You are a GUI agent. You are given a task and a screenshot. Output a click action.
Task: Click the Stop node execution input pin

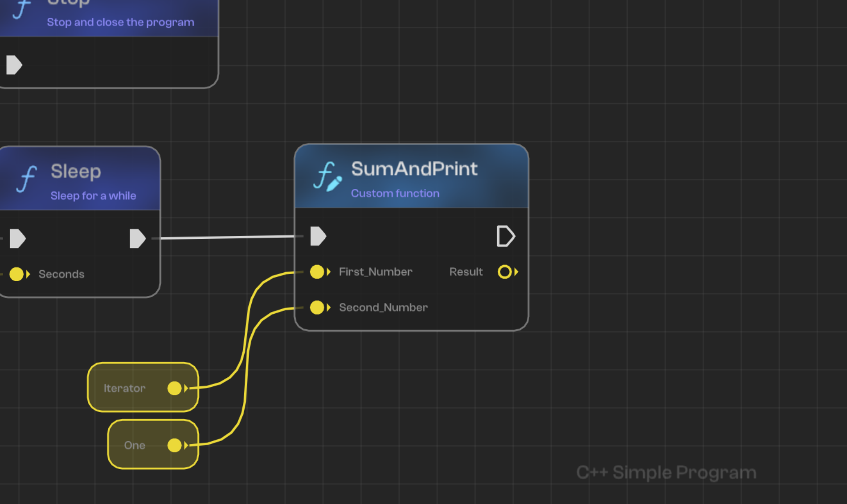pyautogui.click(x=14, y=65)
